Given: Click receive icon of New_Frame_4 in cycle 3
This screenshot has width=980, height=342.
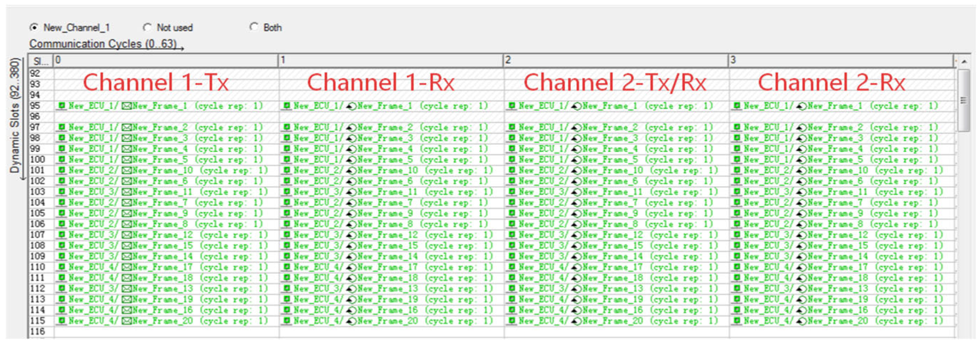Looking at the screenshot, I should click(x=802, y=149).
